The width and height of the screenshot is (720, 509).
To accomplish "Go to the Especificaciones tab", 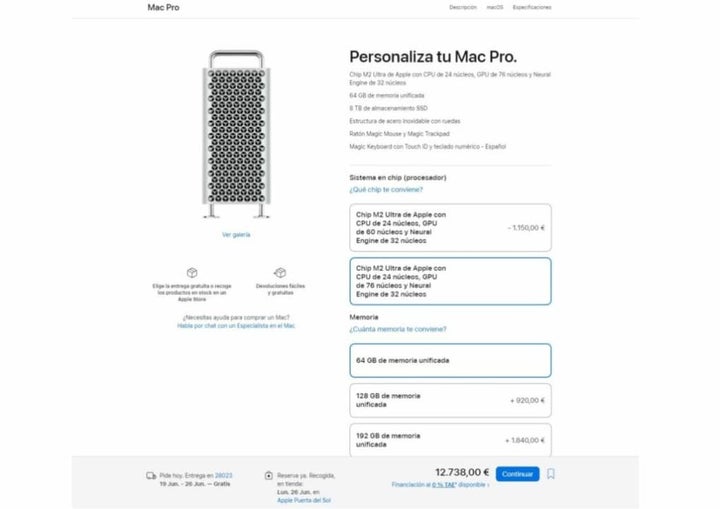I will pos(532,7).
